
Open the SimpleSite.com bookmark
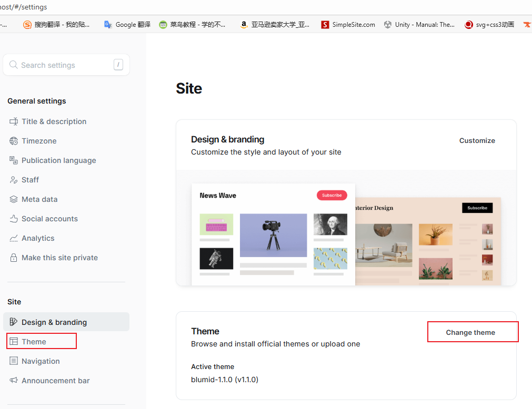tap(348, 24)
